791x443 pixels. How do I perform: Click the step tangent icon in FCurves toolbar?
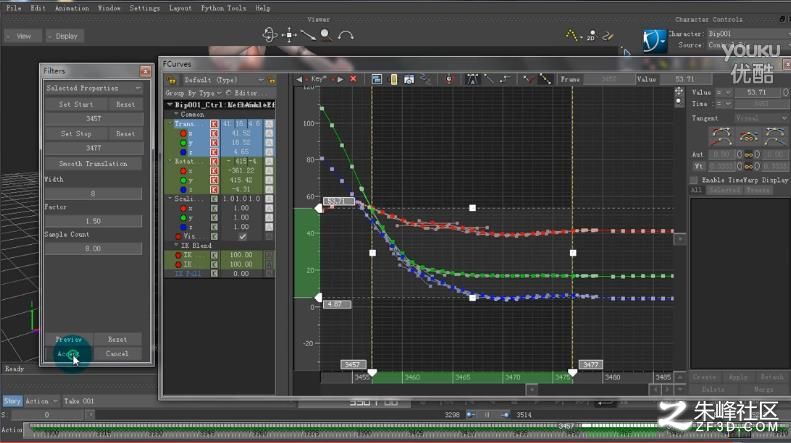point(505,79)
